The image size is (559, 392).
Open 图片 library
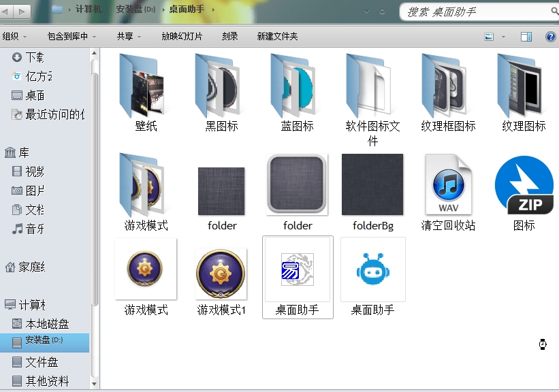[28, 191]
